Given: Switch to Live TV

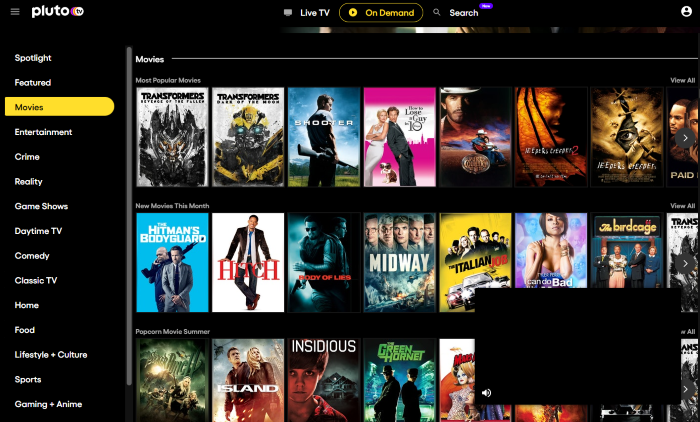Looking at the screenshot, I should [315, 13].
